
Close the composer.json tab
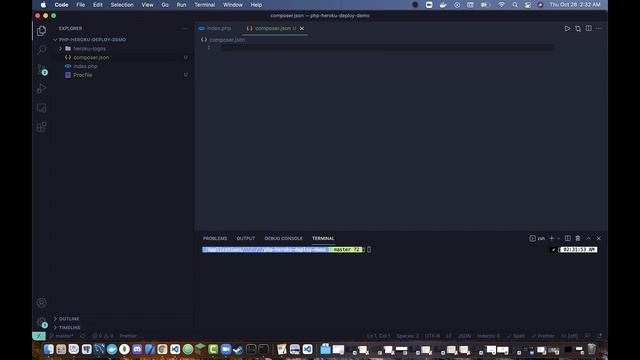point(302,29)
